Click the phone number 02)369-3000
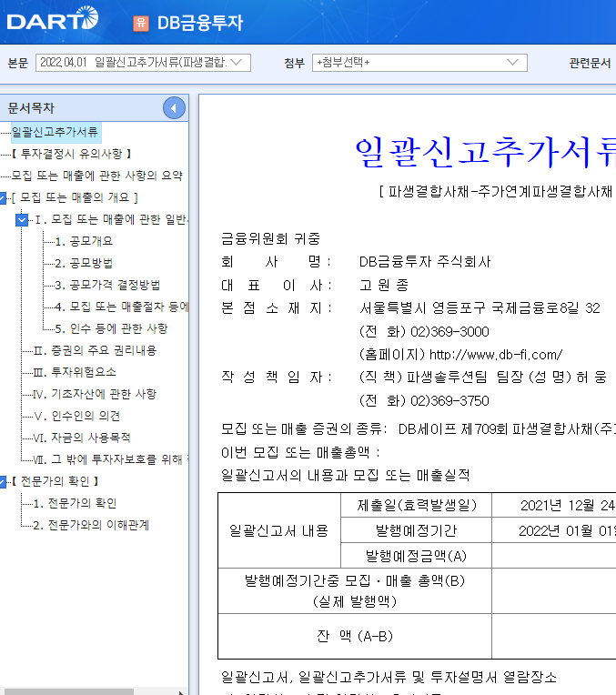The height and width of the screenshot is (695, 616). [449, 331]
